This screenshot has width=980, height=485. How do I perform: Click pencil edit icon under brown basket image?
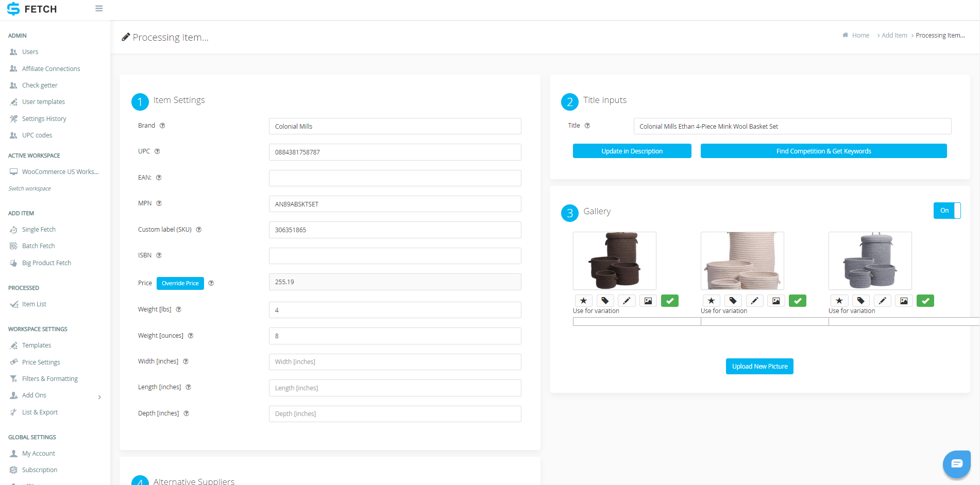(627, 301)
